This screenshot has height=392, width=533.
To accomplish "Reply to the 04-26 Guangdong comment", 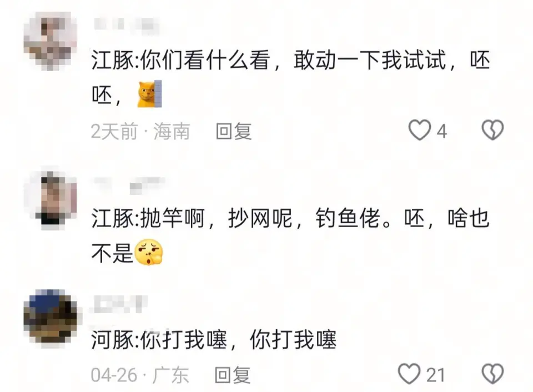I will pyautogui.click(x=233, y=375).
